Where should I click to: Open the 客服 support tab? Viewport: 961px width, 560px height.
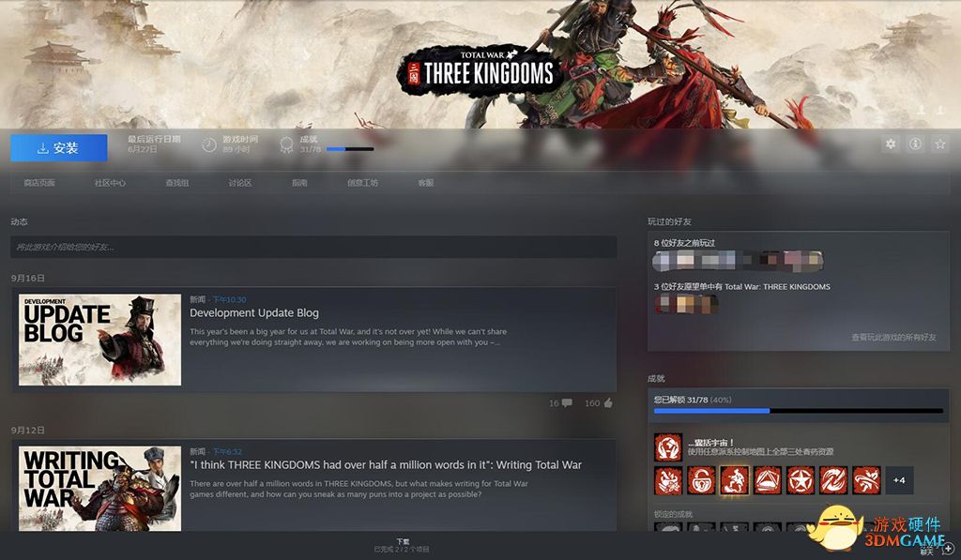click(x=425, y=183)
